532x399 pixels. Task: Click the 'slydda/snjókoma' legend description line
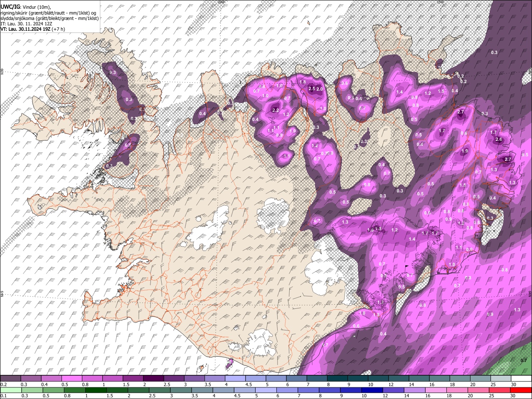[x=49, y=18]
